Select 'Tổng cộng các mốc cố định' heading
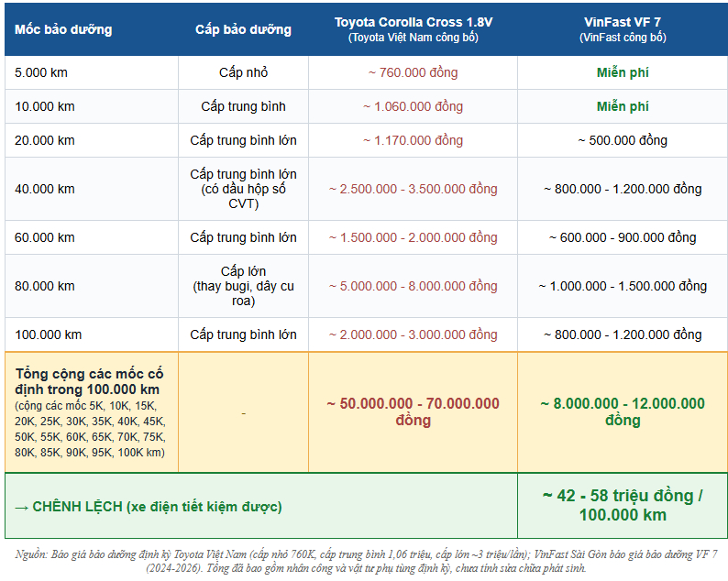728x581 pixels. (89, 381)
